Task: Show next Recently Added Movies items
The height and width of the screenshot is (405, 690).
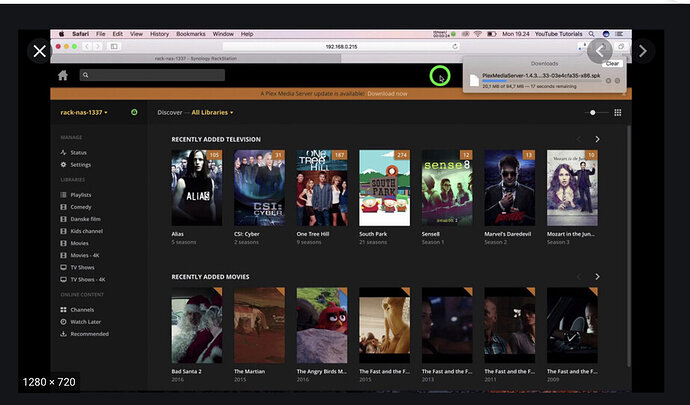Action: 597,276
